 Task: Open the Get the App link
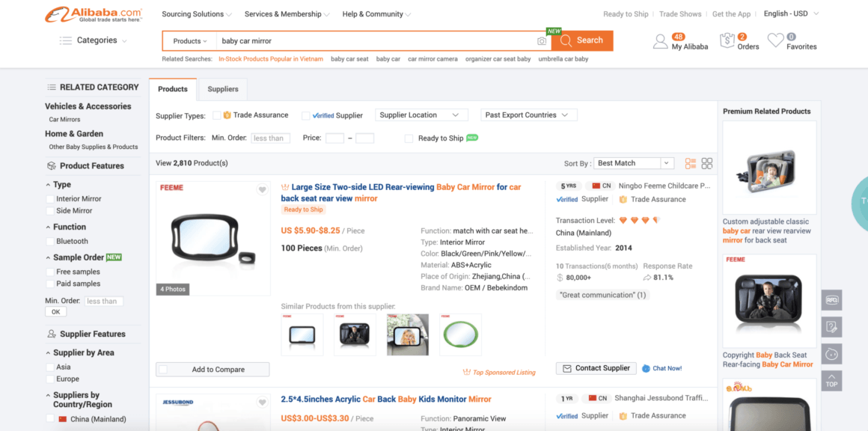click(x=731, y=13)
